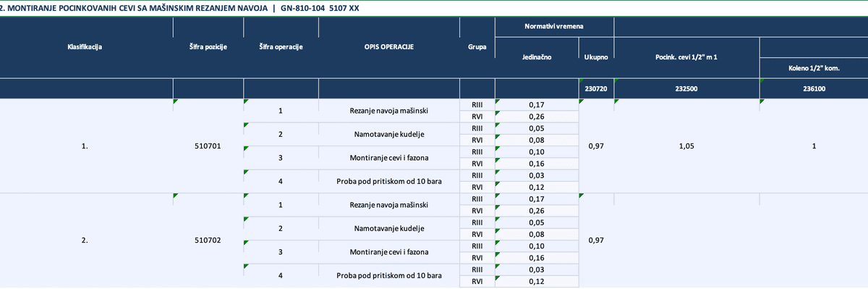Select operation code 2 in the 510701 block
868x289 pixels.
281,135
